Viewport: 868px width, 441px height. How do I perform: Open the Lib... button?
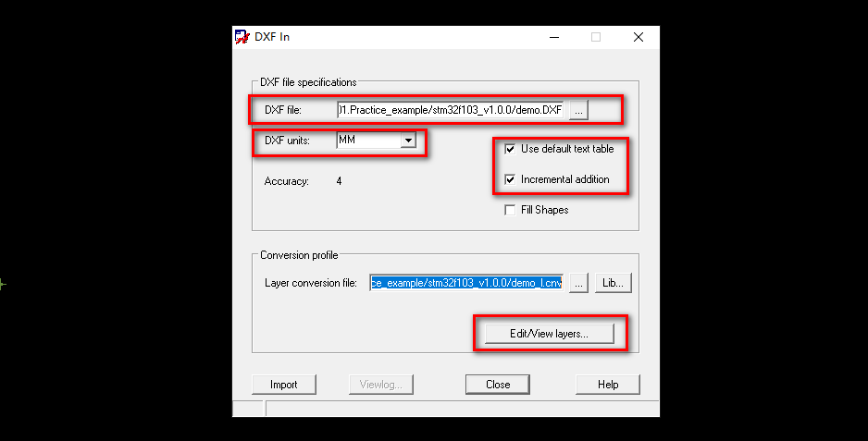point(614,283)
